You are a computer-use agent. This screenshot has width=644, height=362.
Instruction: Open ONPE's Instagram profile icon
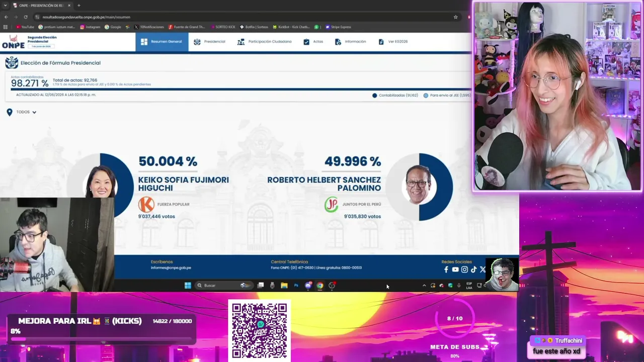coord(464,269)
